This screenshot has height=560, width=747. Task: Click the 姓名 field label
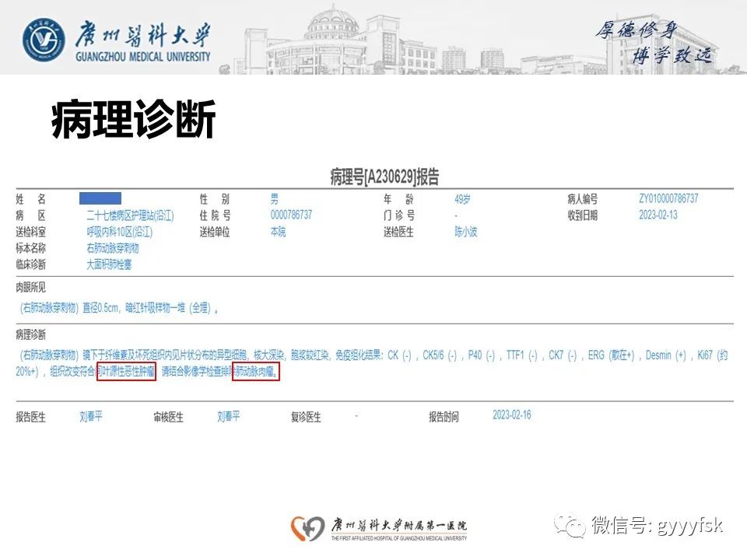[x=30, y=199]
